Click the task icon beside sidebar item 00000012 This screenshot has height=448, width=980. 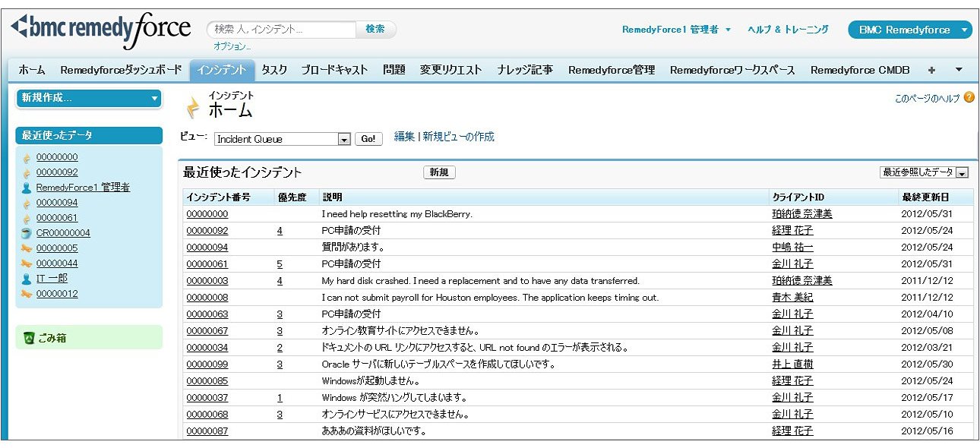27,294
